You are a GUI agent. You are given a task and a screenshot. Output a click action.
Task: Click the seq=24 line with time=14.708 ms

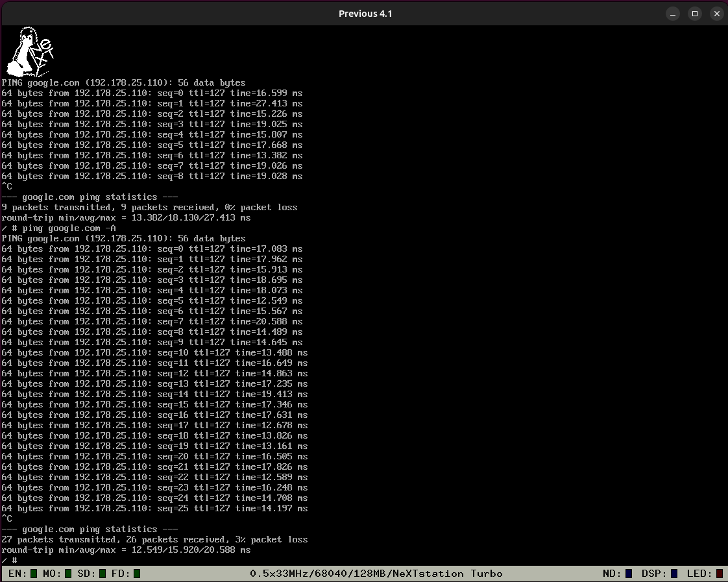tap(154, 498)
